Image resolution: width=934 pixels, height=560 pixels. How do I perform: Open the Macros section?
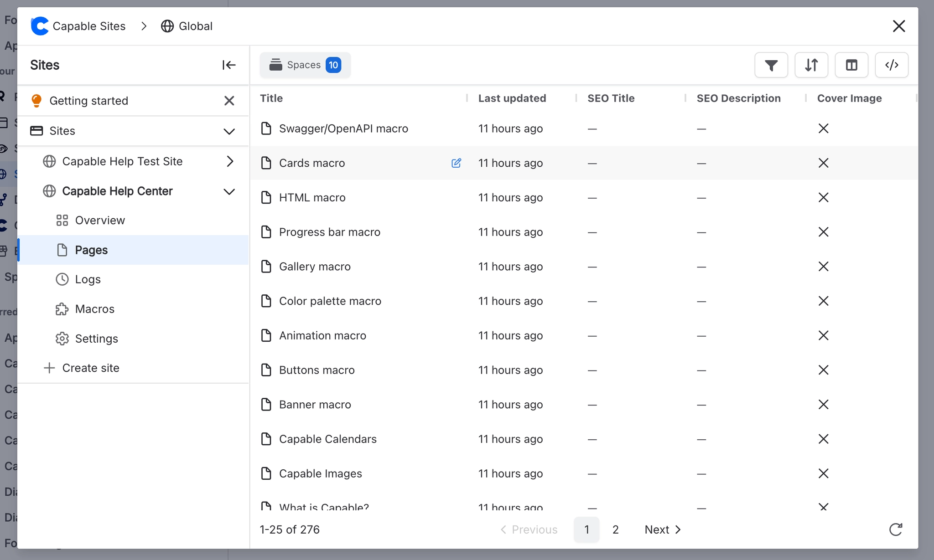(x=133, y=309)
